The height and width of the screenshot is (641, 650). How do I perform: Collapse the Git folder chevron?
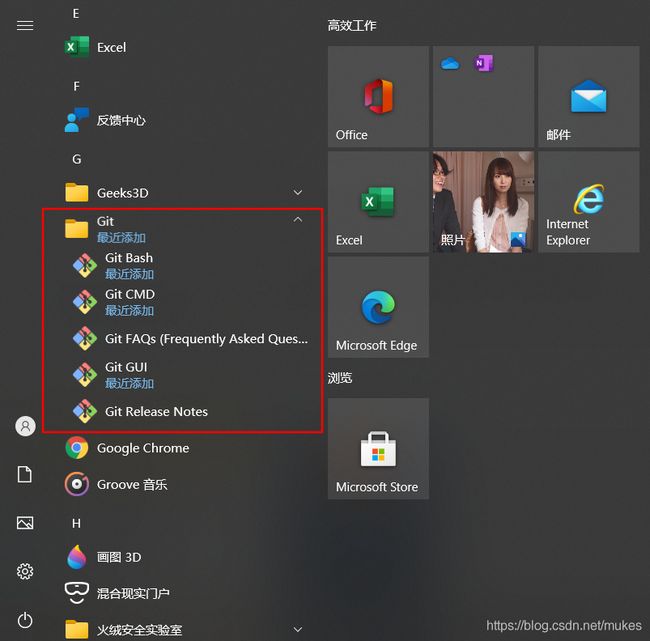pyautogui.click(x=298, y=220)
